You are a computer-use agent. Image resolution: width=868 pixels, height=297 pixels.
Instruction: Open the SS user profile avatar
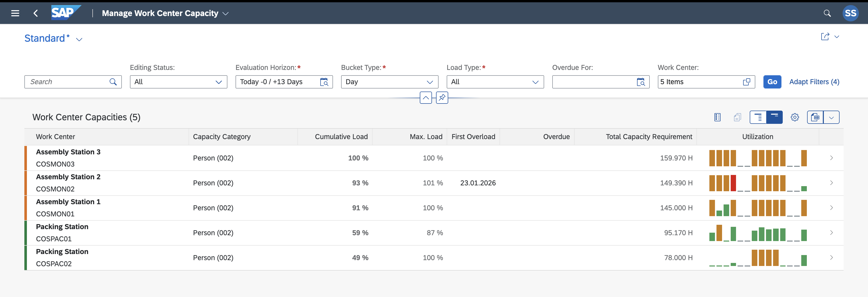850,13
